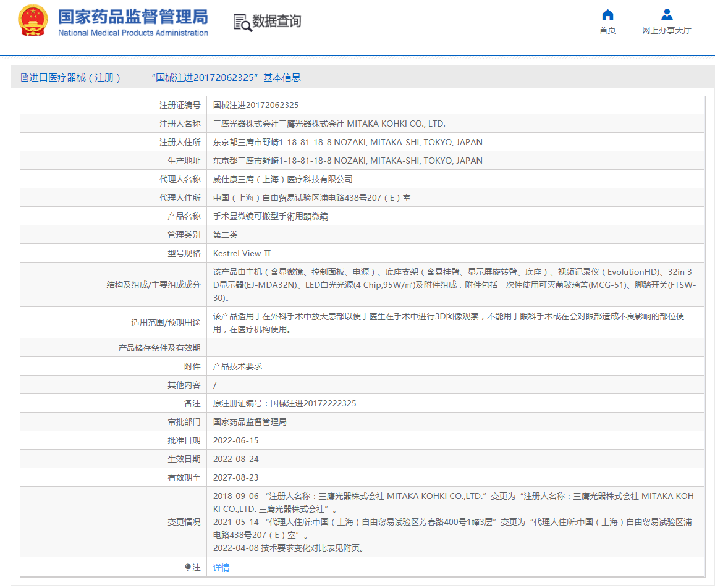The height and width of the screenshot is (588, 715).
Task: Select product name 手术显微镜
Action: [x=234, y=217]
